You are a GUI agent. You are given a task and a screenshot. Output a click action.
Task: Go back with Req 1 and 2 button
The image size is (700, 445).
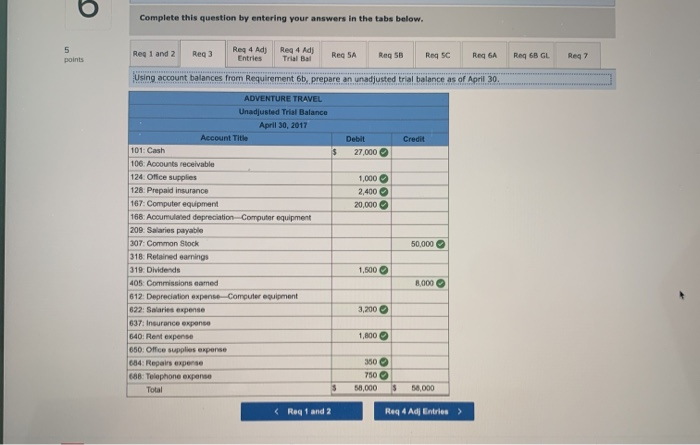click(x=302, y=411)
